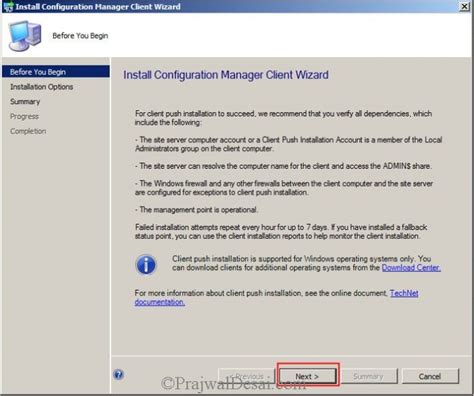Select the Before You Begin step
The width and height of the screenshot is (474, 396).
tap(56, 72)
